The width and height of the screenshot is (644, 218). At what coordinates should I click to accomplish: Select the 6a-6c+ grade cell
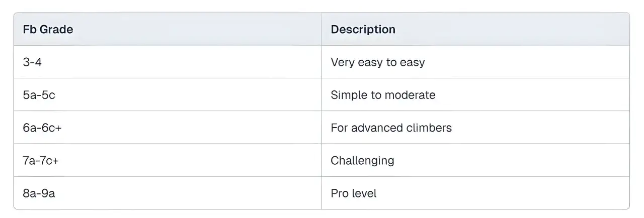(42, 128)
